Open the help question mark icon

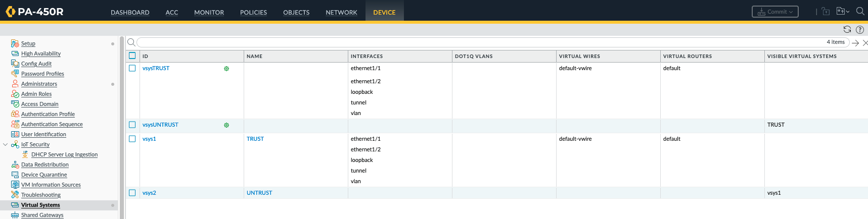tap(860, 29)
